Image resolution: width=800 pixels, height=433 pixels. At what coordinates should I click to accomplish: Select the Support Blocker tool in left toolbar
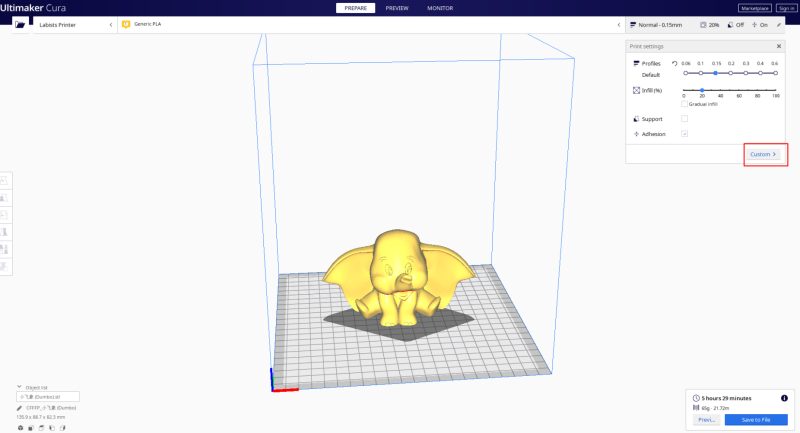(4, 266)
